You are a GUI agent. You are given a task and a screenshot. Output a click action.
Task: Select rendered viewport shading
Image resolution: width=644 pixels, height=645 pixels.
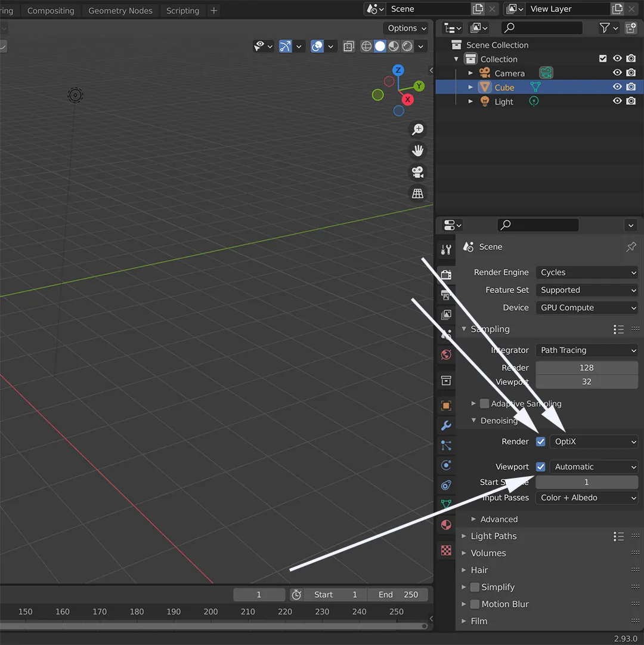407,46
